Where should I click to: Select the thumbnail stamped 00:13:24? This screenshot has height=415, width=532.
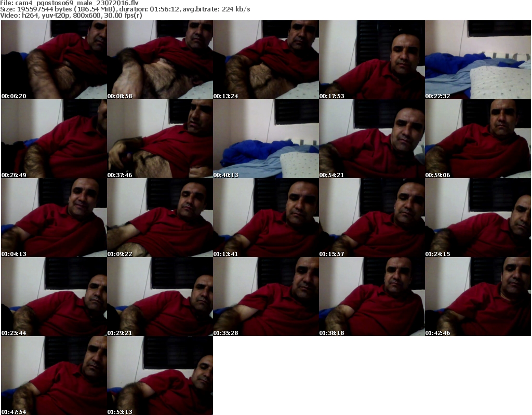266,60
